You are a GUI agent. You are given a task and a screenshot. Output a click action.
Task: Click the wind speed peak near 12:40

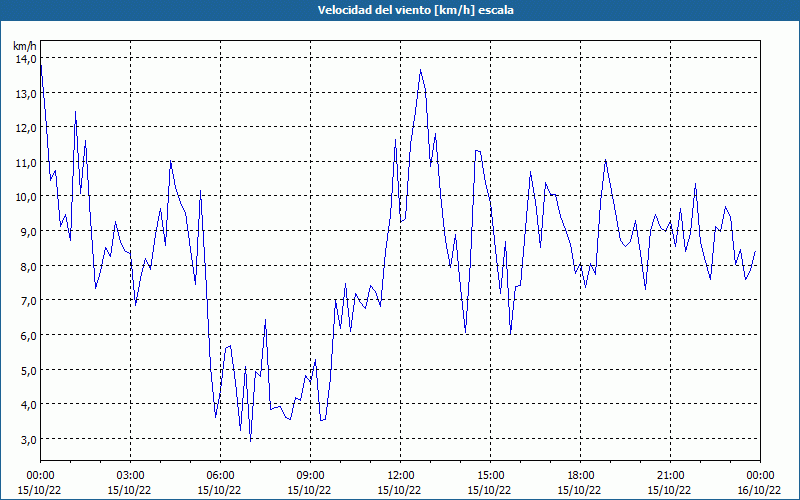tap(420, 70)
